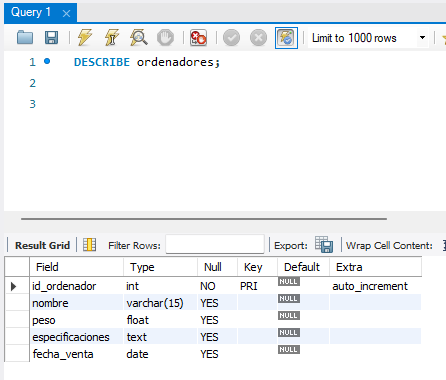Open a SQL script file (folder icon)
This screenshot has height=380, width=446.
[25, 38]
